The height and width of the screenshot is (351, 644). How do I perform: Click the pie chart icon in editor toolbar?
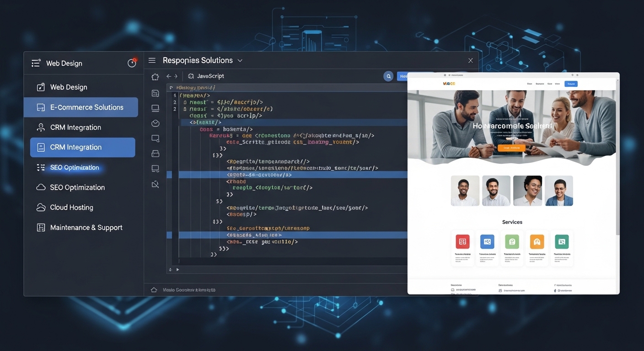pos(155,123)
